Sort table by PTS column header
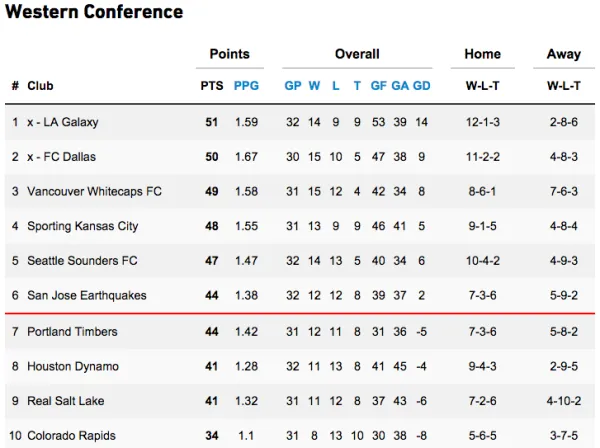The image size is (600, 448). 212,86
